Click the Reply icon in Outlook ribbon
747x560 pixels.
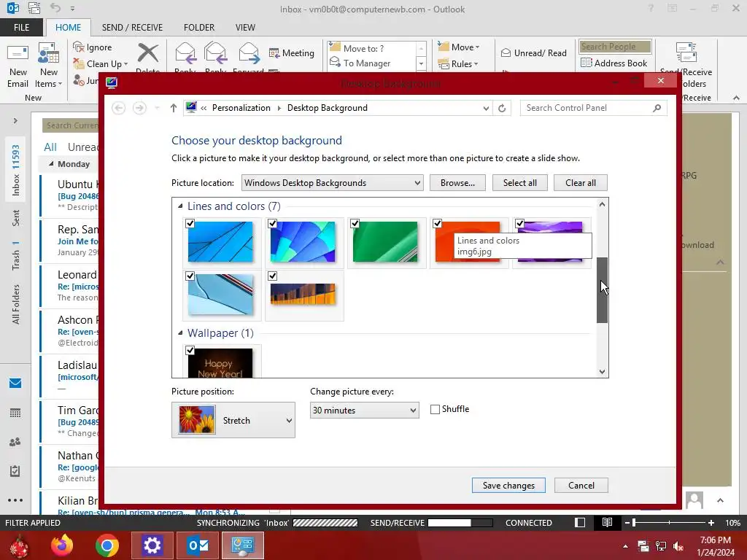point(185,52)
